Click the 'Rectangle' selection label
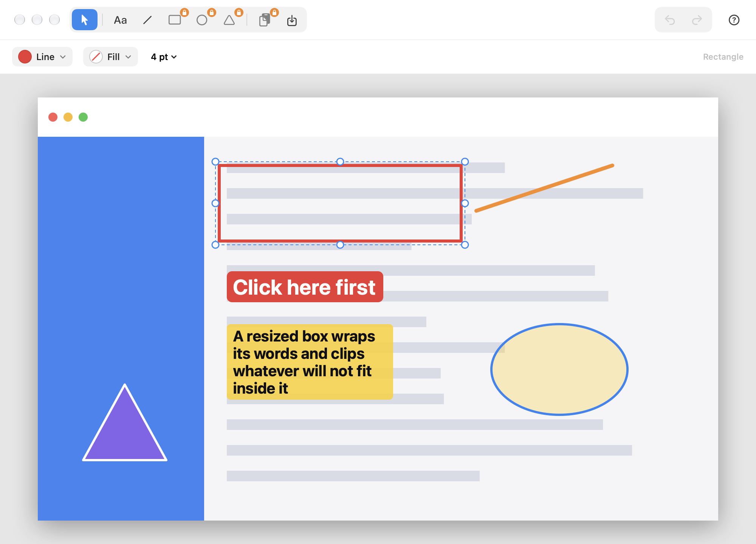Viewport: 756px width, 544px height. coord(723,57)
